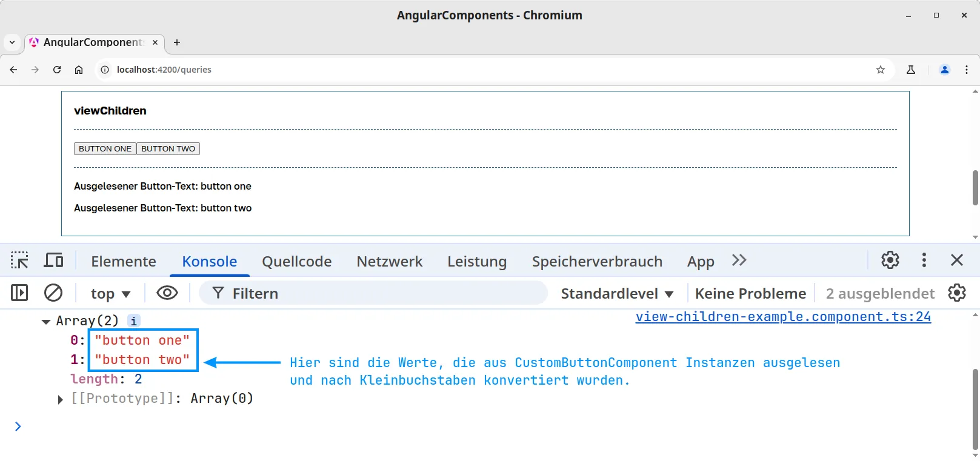This screenshot has height=461, width=980.
Task: Click the viewChildren heading
Action: (x=110, y=111)
